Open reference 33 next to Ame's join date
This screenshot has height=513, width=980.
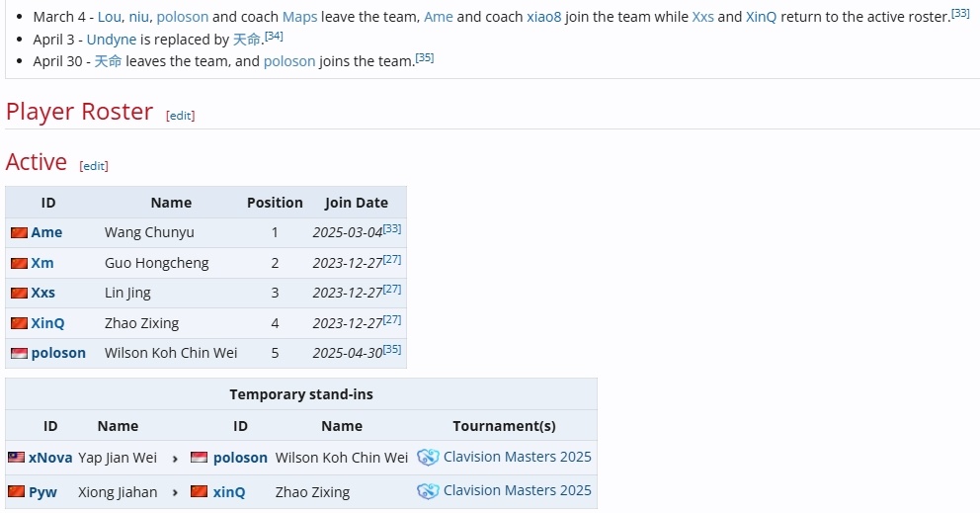coord(392,228)
